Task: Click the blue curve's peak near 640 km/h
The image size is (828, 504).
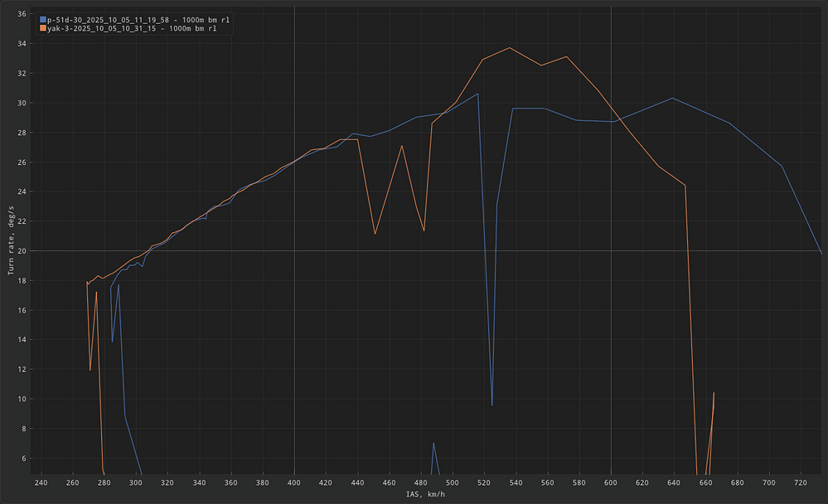Action: (673, 98)
